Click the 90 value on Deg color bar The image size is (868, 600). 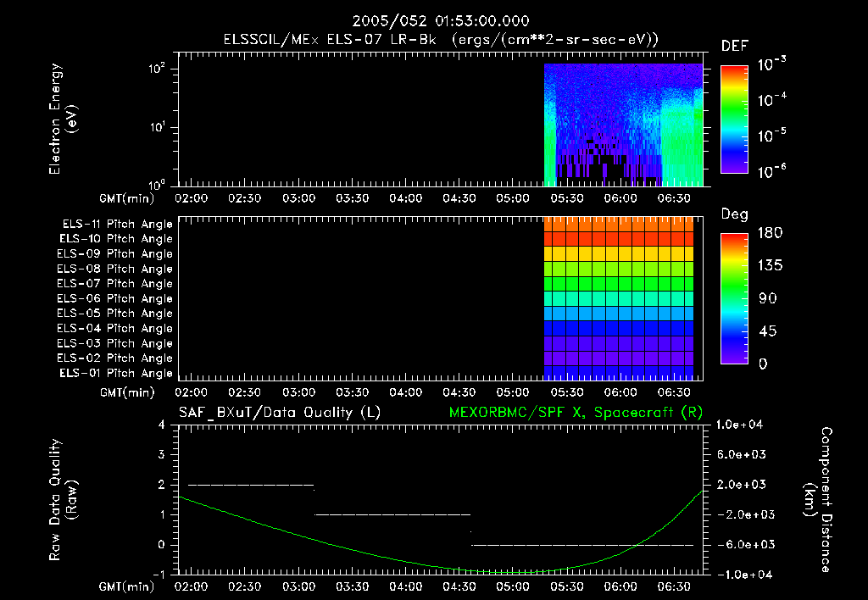[768, 299]
